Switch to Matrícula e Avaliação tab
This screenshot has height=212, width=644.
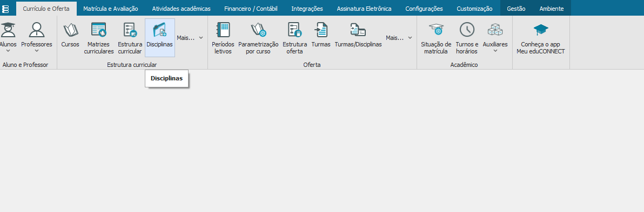[111, 9]
